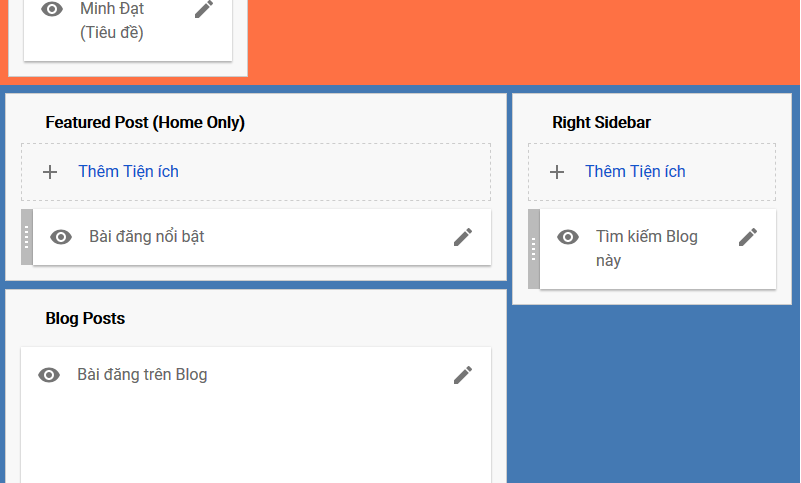Click the Right Sidebar section heading
This screenshot has height=483, width=801.
pyautogui.click(x=601, y=123)
